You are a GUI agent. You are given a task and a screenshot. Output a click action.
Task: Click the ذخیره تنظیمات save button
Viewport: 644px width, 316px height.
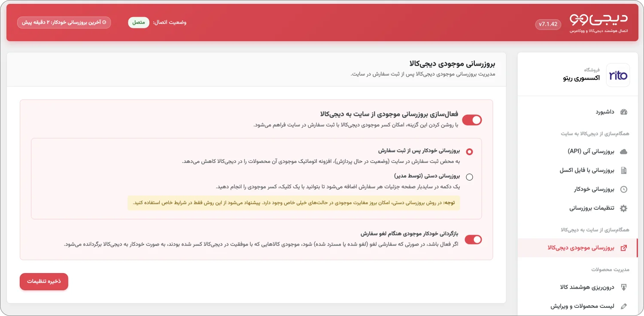point(44,281)
